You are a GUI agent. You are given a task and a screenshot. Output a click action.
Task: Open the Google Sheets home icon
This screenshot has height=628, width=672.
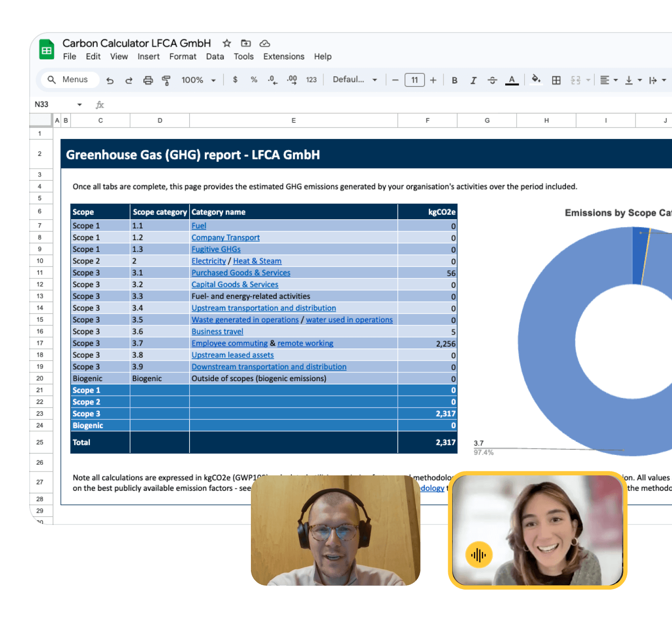pos(47,50)
